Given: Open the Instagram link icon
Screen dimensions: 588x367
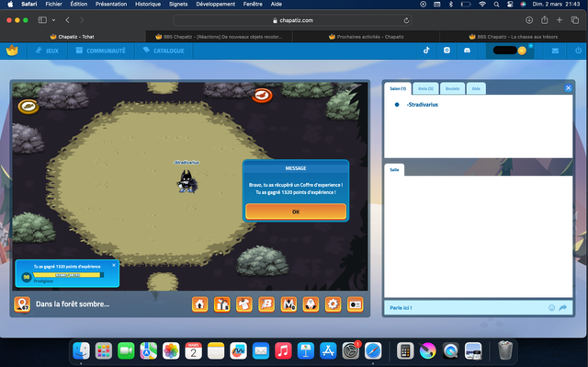Looking at the screenshot, I should click(x=447, y=51).
